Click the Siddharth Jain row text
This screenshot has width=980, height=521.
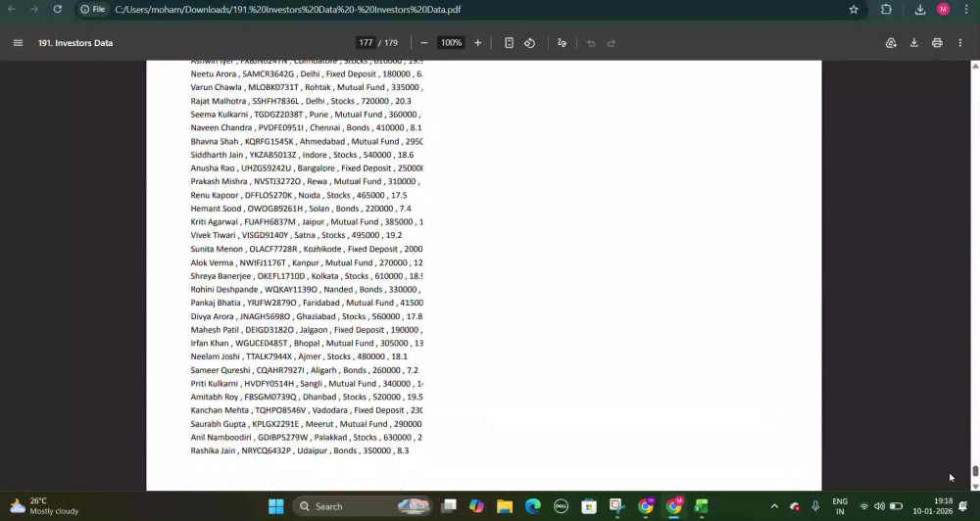[302, 155]
